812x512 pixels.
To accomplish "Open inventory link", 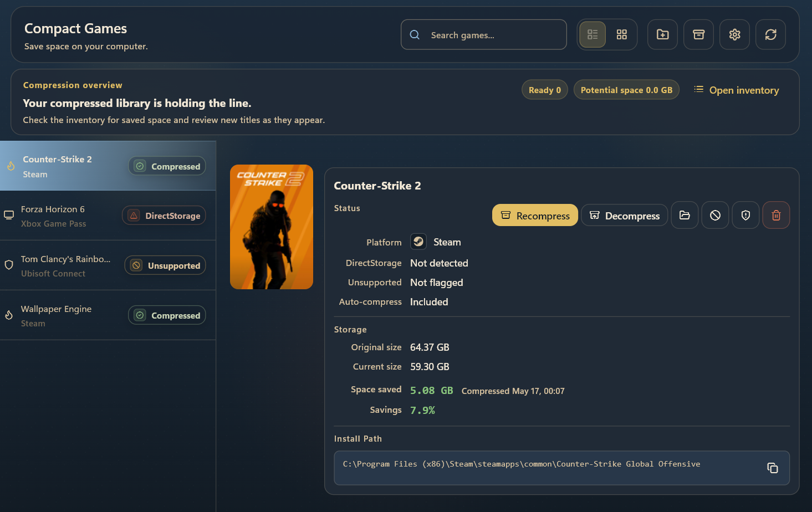I will (x=737, y=90).
